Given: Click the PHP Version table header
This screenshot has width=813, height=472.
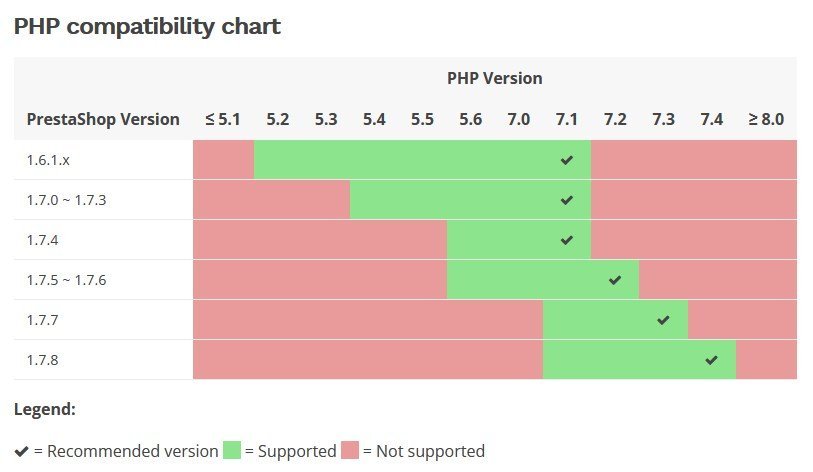Looking at the screenshot, I should [494, 77].
